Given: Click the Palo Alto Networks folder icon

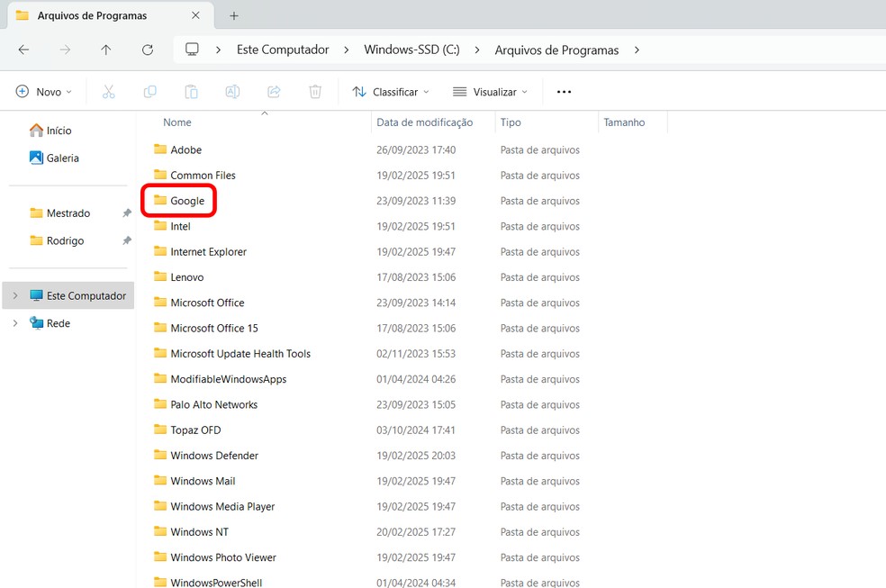Looking at the screenshot, I should pyautogui.click(x=160, y=403).
